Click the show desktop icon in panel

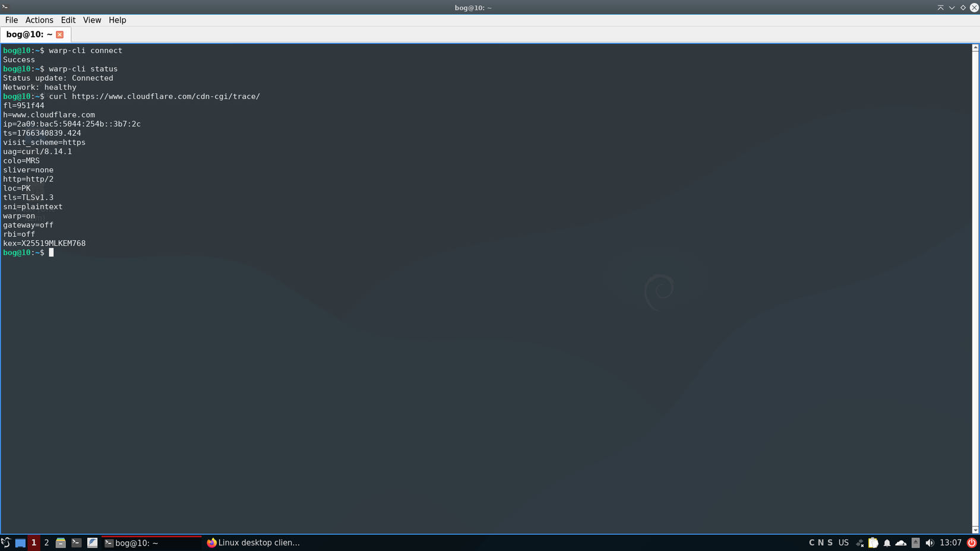click(20, 543)
